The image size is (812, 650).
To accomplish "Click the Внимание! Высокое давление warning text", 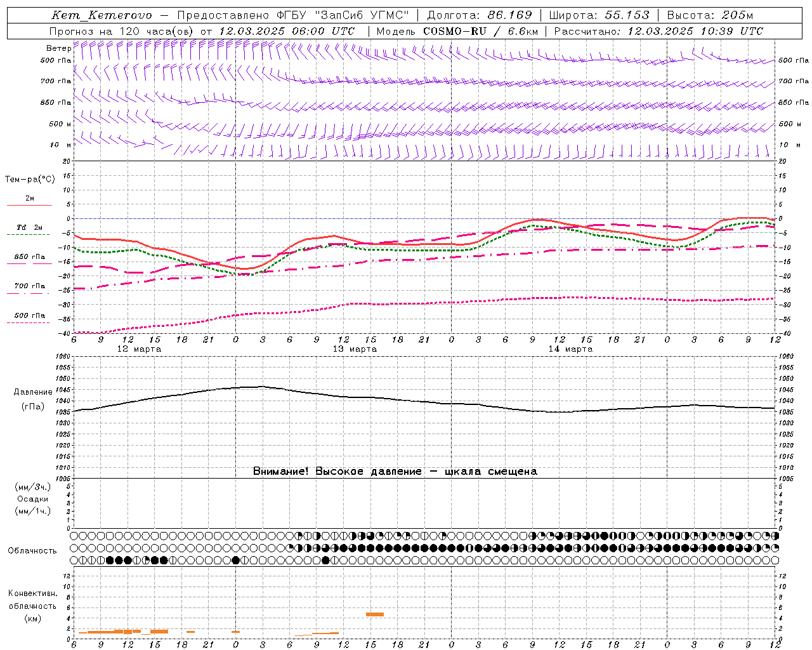I will [395, 472].
